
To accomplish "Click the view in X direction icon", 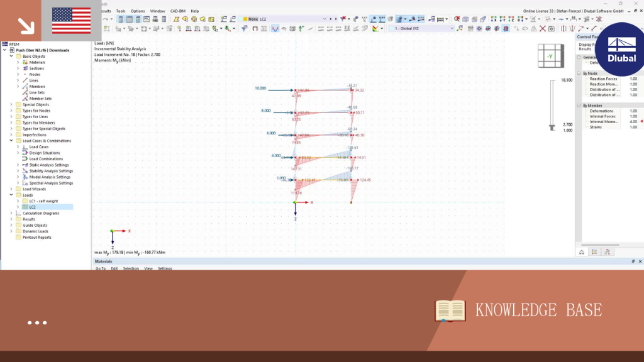I will pyautogui.click(x=494, y=19).
